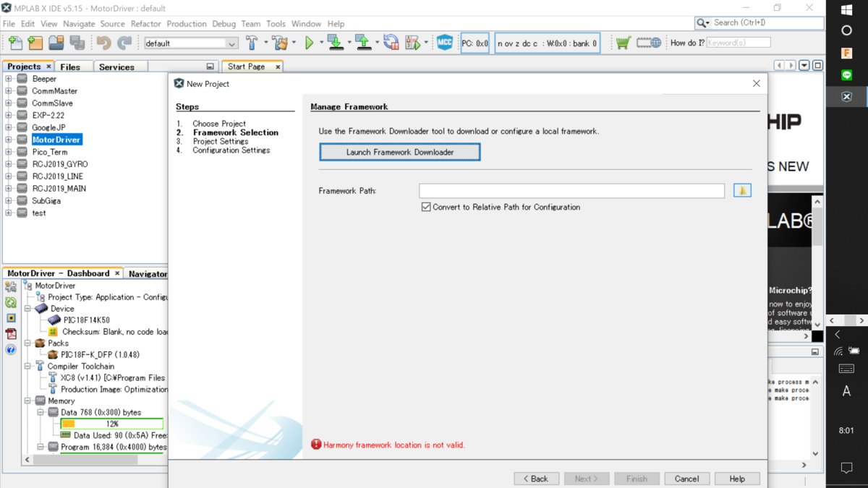Open Clean and Build dropdown arrow
Viewport: 868px width, 488px height.
[294, 43]
